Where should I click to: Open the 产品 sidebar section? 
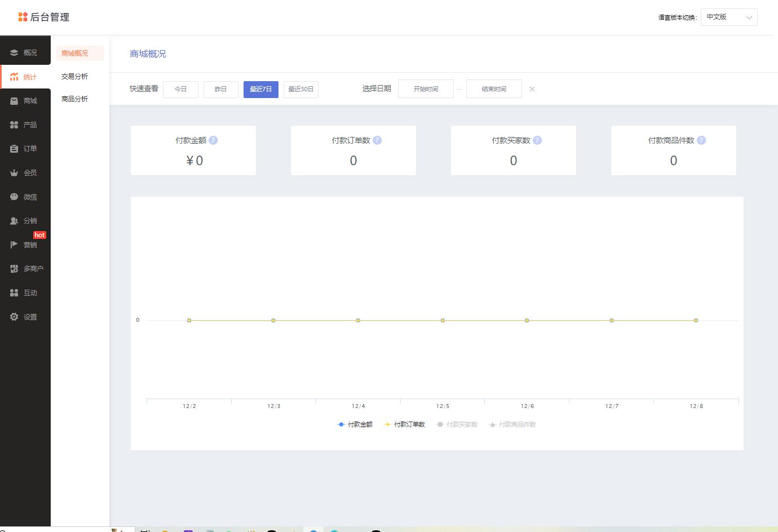tap(25, 125)
